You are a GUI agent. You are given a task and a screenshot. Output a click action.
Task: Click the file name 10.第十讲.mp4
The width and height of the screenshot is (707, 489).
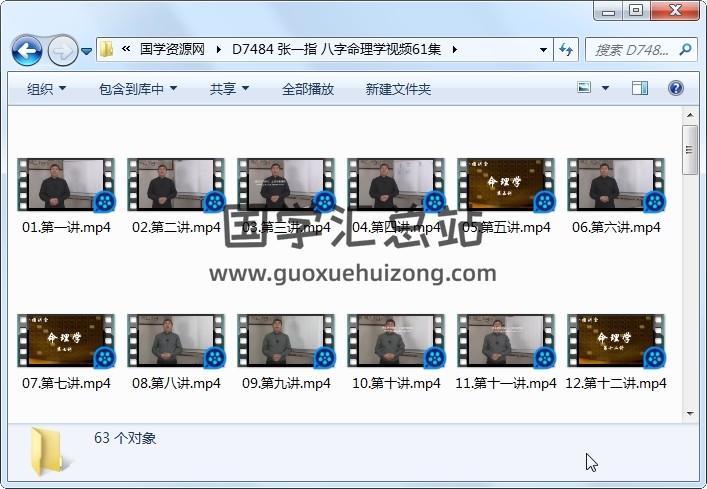point(396,383)
